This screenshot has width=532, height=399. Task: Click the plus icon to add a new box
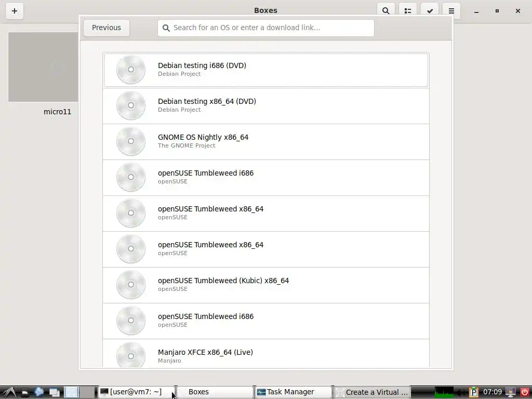(14, 11)
